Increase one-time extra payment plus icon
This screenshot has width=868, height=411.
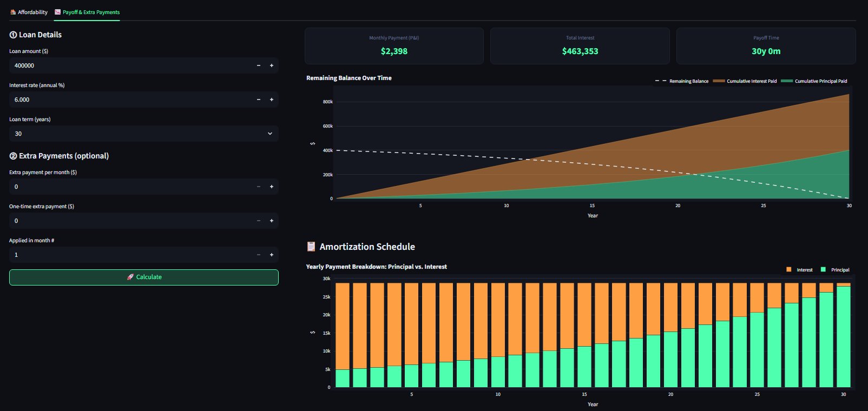click(x=272, y=221)
